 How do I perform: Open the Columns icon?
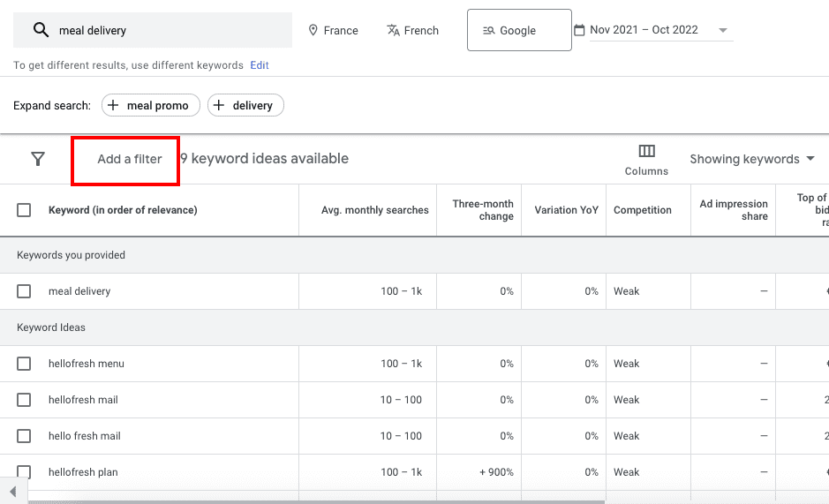(x=646, y=151)
